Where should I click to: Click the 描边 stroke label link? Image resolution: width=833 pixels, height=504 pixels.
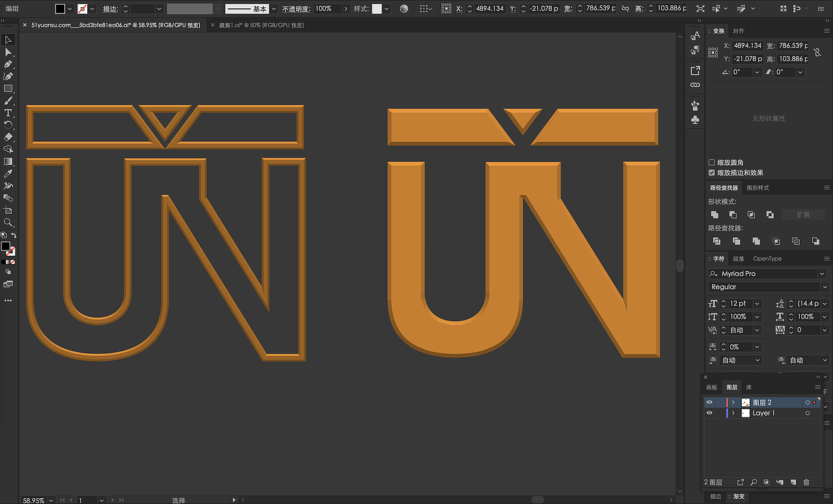point(110,9)
